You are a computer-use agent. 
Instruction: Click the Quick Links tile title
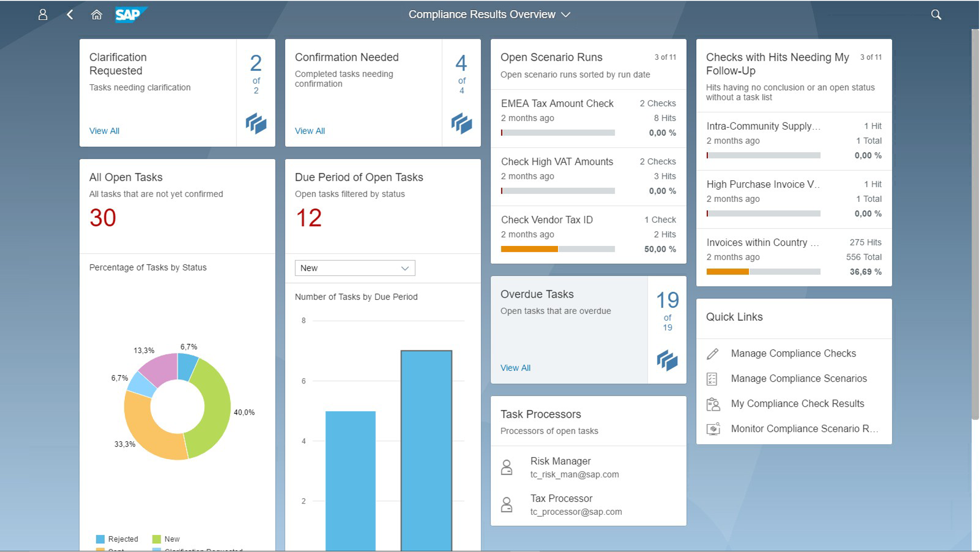734,317
